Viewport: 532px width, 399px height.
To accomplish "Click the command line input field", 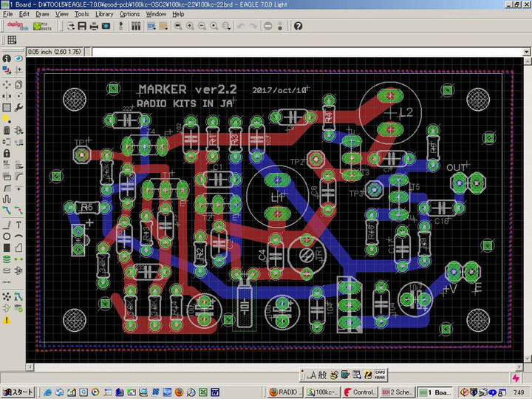I will [x=296, y=52].
